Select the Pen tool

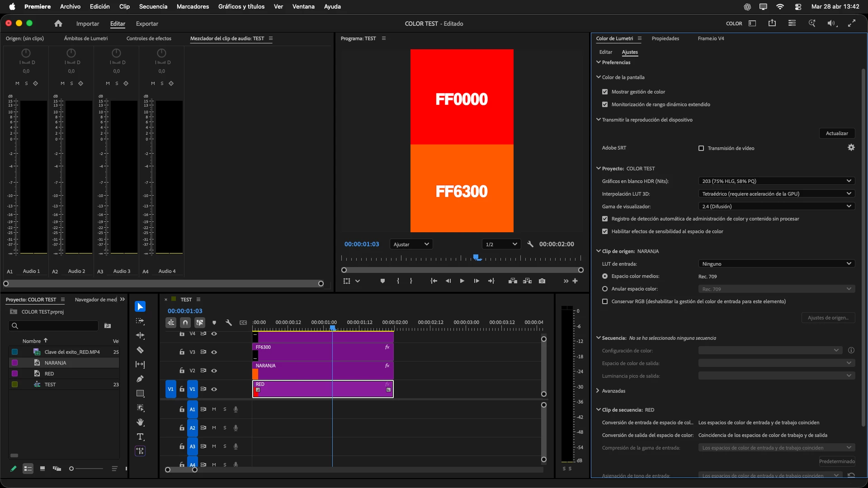pos(140,379)
